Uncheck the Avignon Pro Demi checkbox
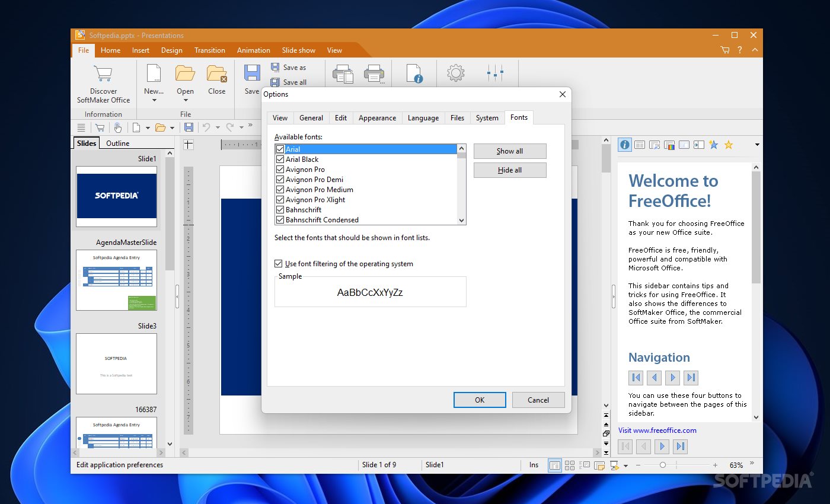 [280, 180]
